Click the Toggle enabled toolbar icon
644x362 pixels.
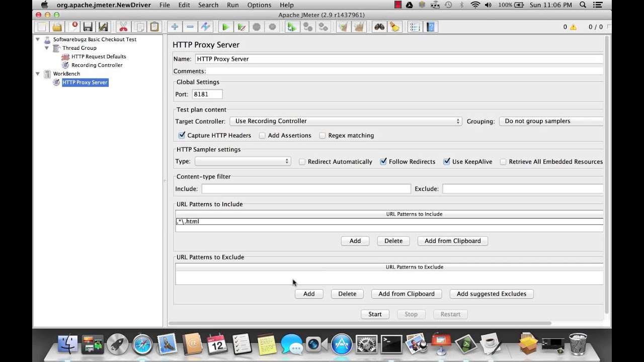click(206, 27)
